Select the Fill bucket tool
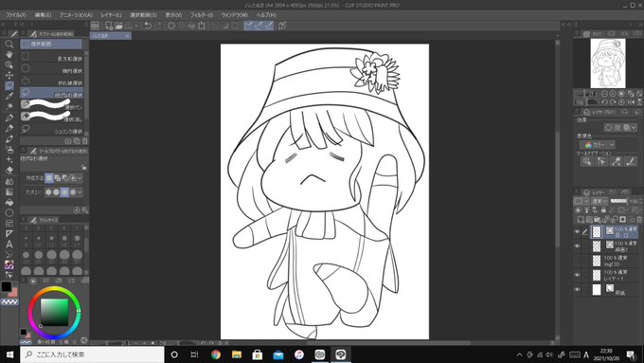Screen dimensions: 644x363 tap(9, 202)
